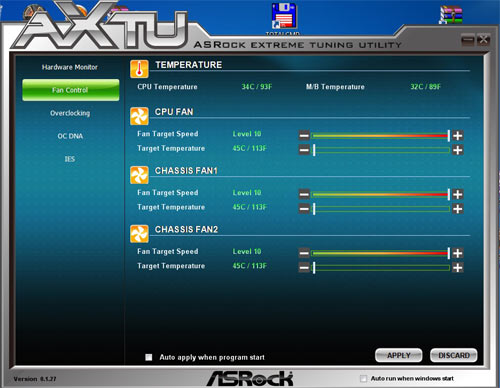Click the CPU fan target speed slider
Image resolution: width=500 pixels, height=388 pixels.
[381, 135]
